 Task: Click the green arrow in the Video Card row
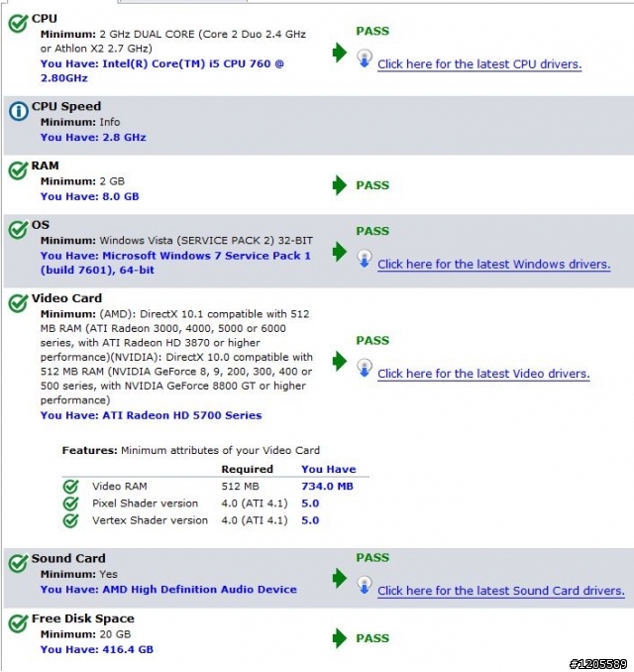coord(340,361)
